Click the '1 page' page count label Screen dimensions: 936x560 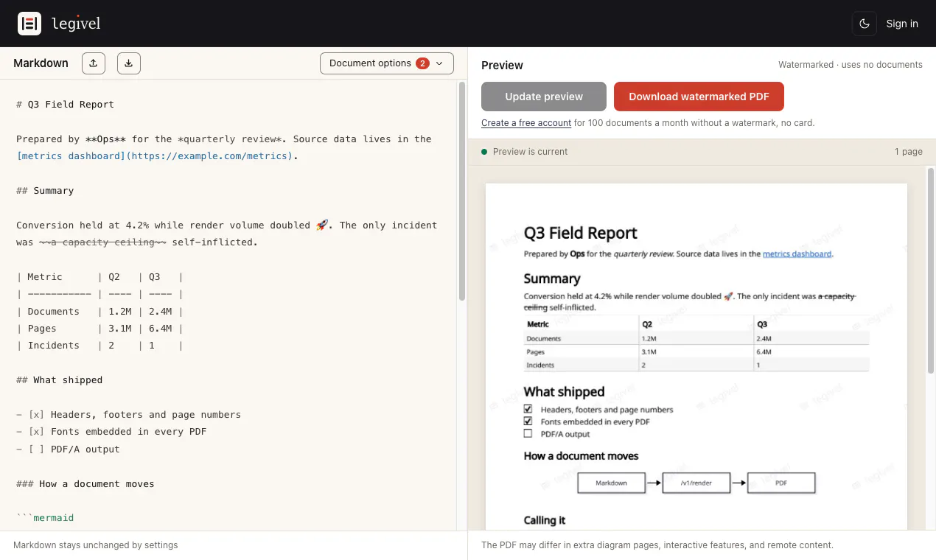(909, 152)
